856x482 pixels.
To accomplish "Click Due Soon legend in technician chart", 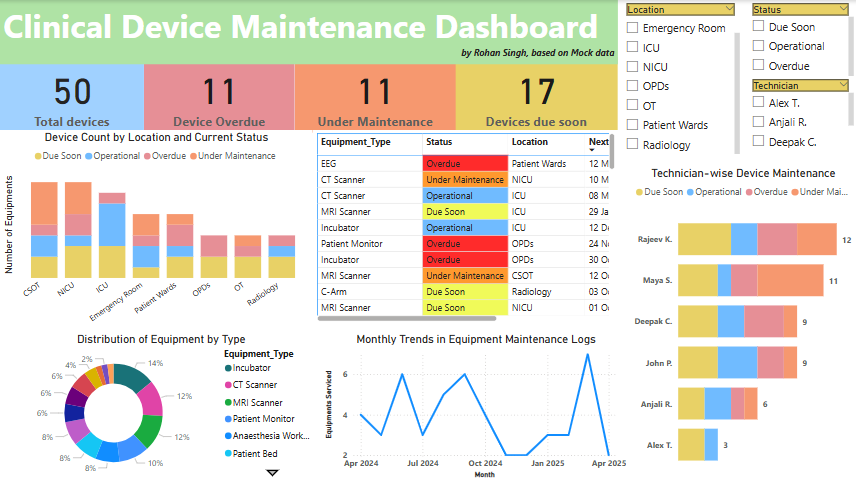I will coord(659,192).
